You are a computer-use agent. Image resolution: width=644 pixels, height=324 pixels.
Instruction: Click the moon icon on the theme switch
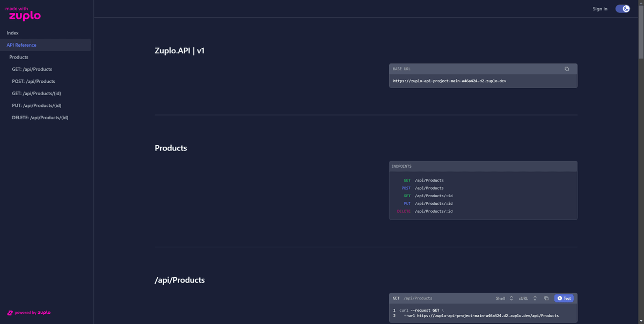click(626, 9)
